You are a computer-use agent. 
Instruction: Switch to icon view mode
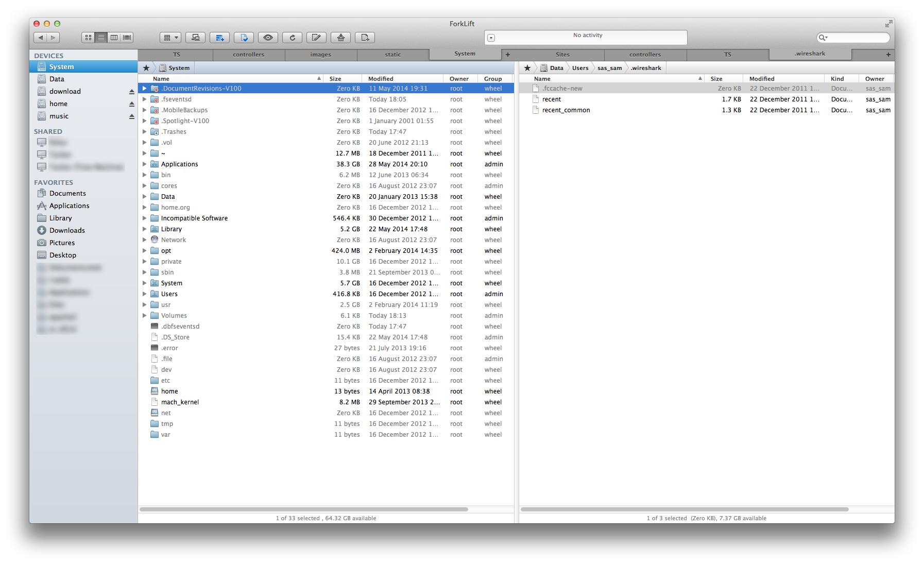click(x=88, y=38)
